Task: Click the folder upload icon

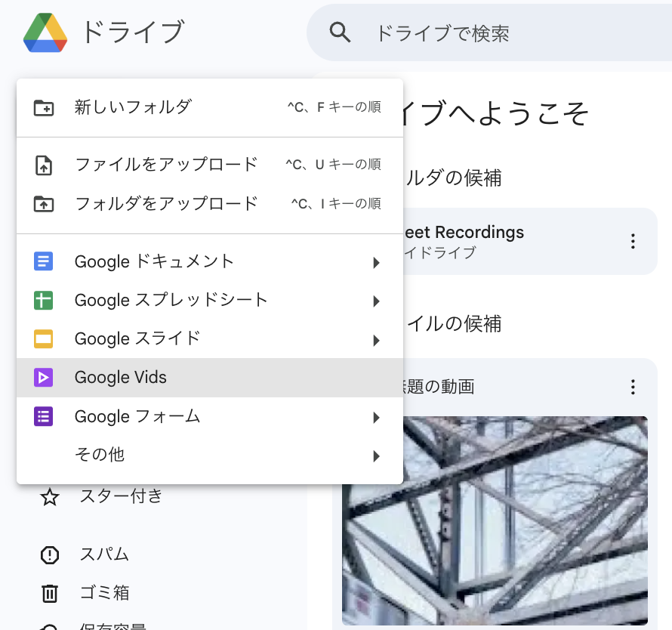Action: [x=44, y=204]
